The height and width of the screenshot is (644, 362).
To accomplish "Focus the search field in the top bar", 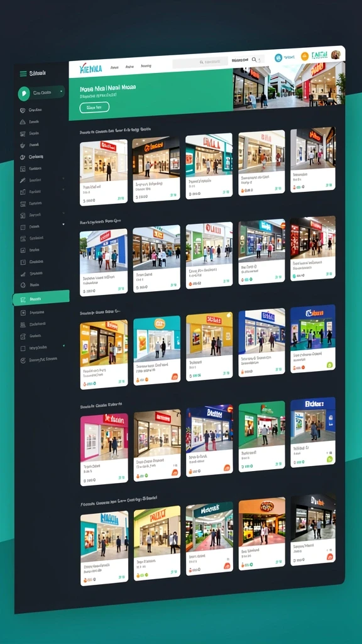I will click(200, 62).
